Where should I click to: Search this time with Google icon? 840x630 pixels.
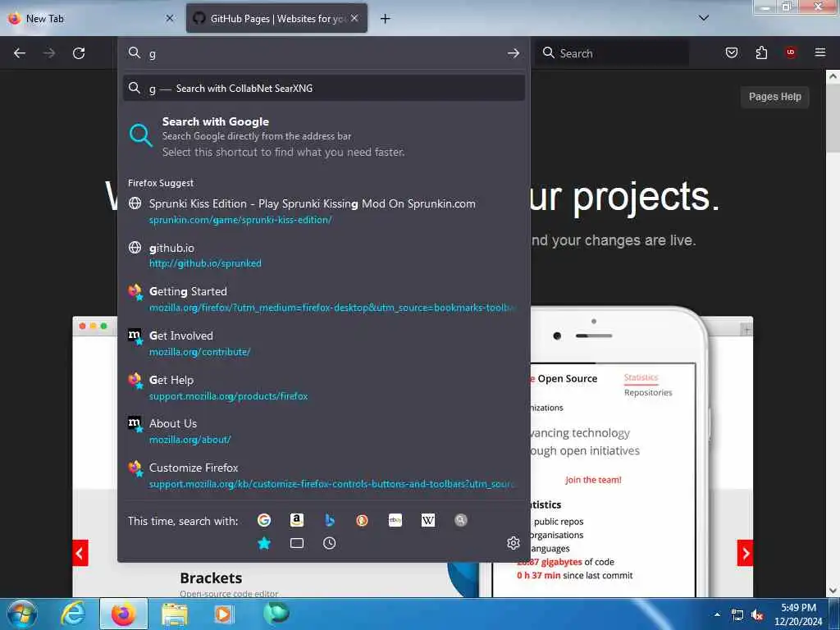(263, 520)
